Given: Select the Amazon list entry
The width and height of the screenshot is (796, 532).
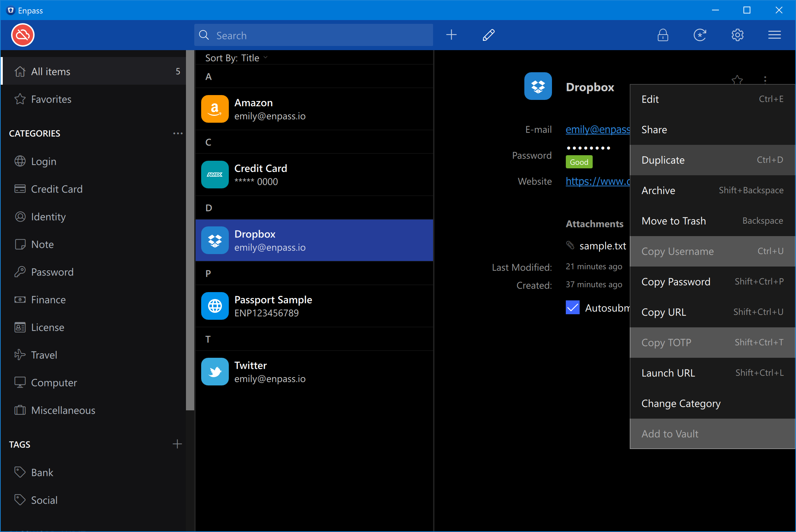Looking at the screenshot, I should click(x=314, y=109).
